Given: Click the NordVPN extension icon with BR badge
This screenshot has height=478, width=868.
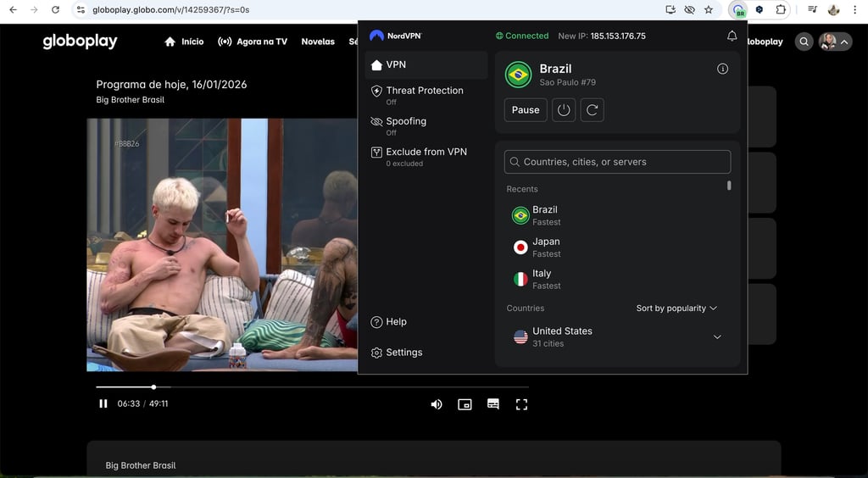Looking at the screenshot, I should pos(738,10).
